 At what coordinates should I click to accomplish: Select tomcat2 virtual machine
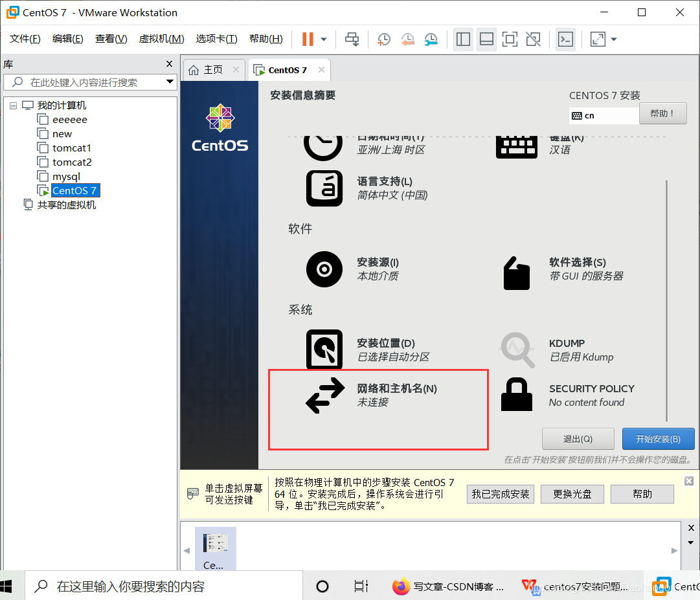(72, 162)
